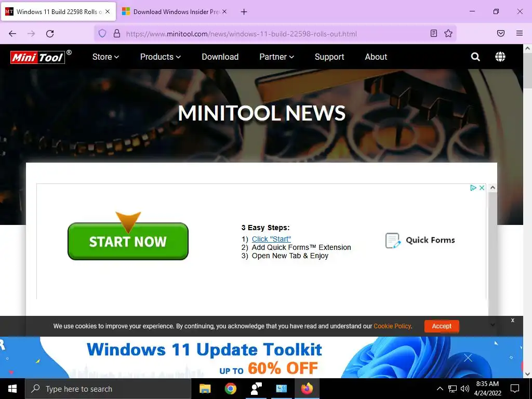Viewport: 532px width, 399px height.
Task: Close the Download Windows Insider Preview tab
Action: point(224,11)
